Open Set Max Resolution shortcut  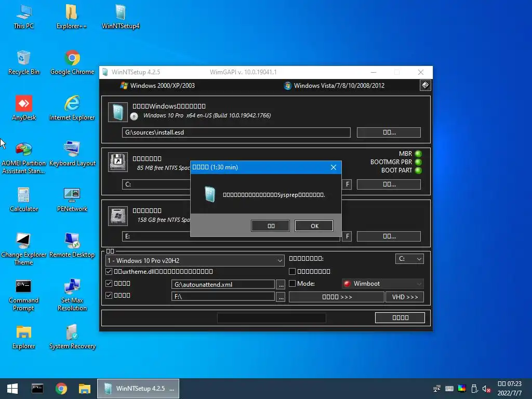pyautogui.click(x=72, y=295)
